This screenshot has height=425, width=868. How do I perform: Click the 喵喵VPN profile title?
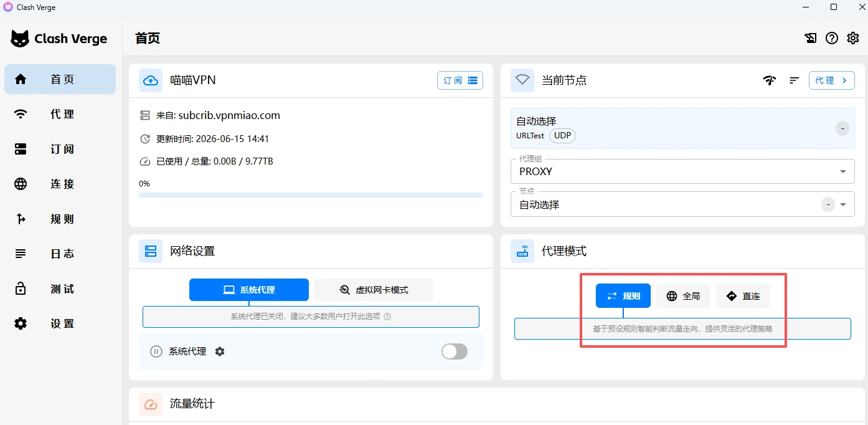pyautogui.click(x=193, y=80)
